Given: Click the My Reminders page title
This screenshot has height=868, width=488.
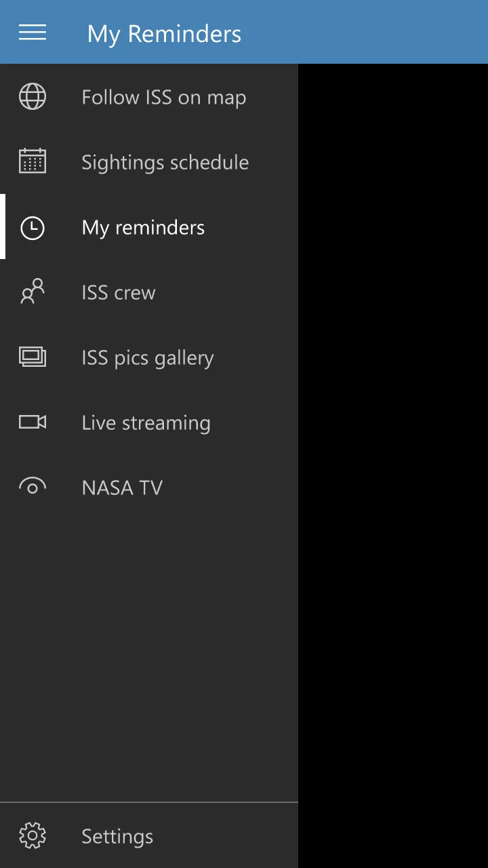Looking at the screenshot, I should click(164, 34).
